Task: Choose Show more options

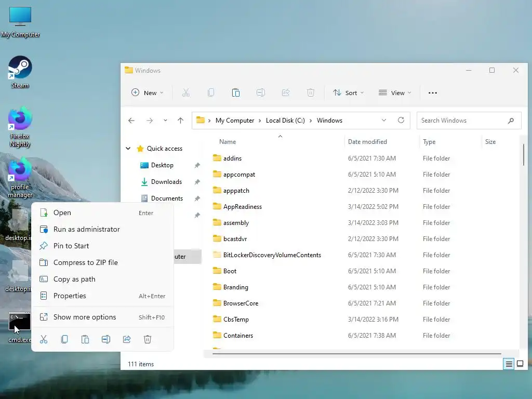Action: (102, 317)
